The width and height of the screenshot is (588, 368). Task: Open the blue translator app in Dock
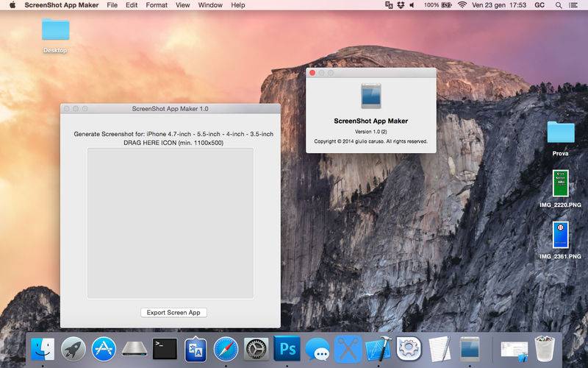click(196, 350)
